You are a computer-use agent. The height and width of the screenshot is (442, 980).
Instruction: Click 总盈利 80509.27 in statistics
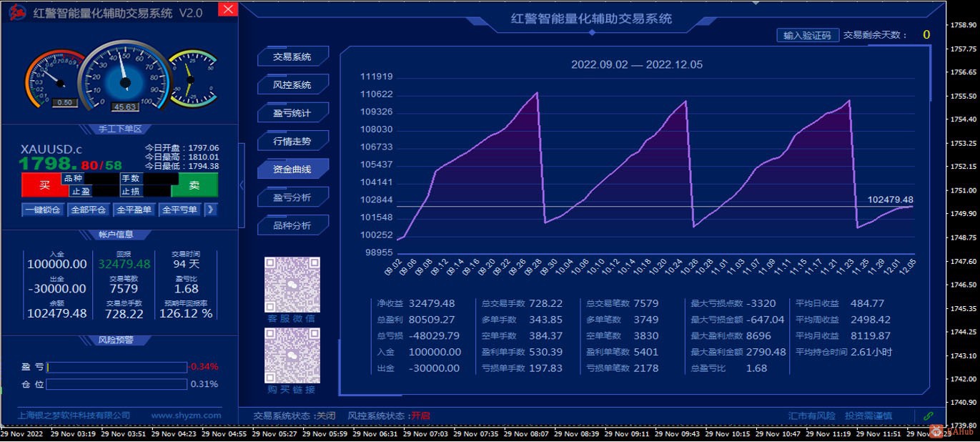416,320
